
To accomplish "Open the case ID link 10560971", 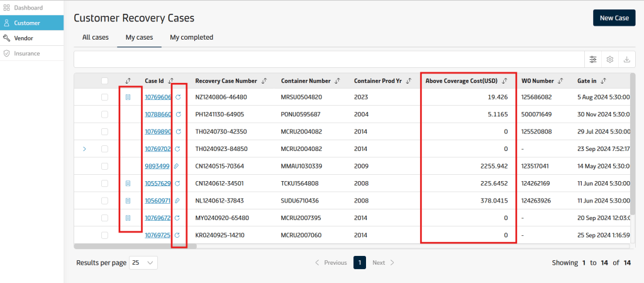I will click(157, 201).
